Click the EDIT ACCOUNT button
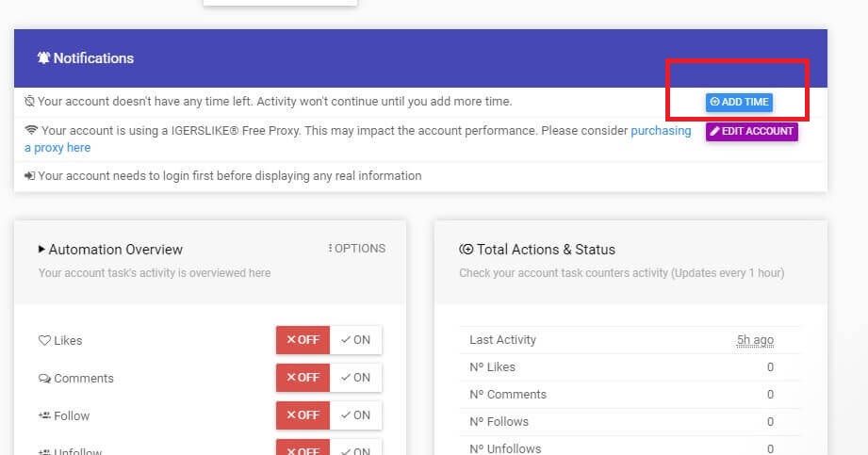868x455 pixels. [x=751, y=132]
